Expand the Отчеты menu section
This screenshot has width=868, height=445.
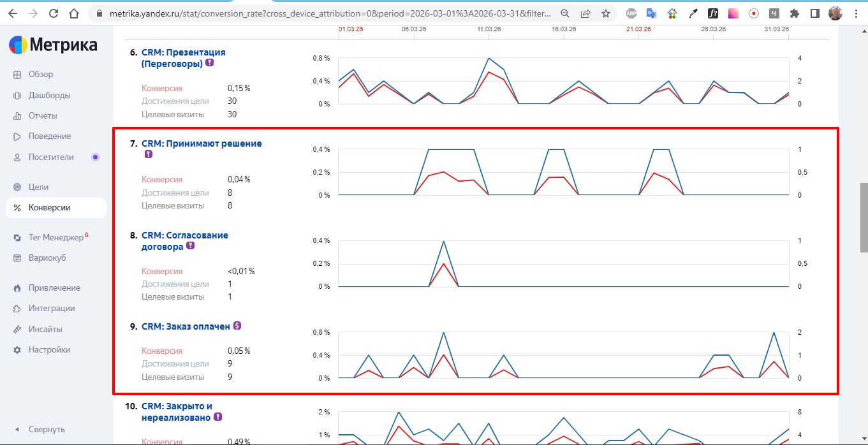click(x=43, y=115)
